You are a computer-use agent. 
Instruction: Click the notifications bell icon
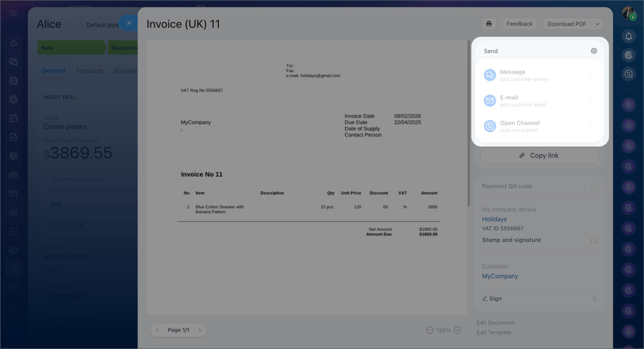click(628, 36)
